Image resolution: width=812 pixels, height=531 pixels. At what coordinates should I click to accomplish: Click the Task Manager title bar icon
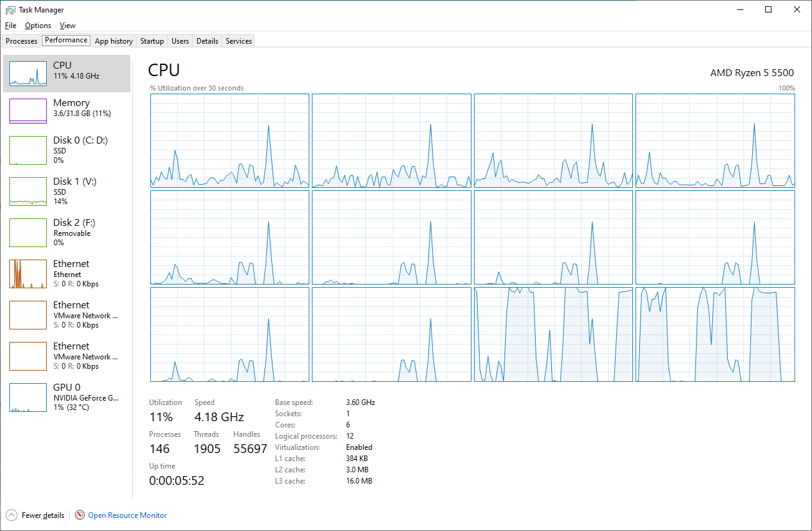coord(11,10)
